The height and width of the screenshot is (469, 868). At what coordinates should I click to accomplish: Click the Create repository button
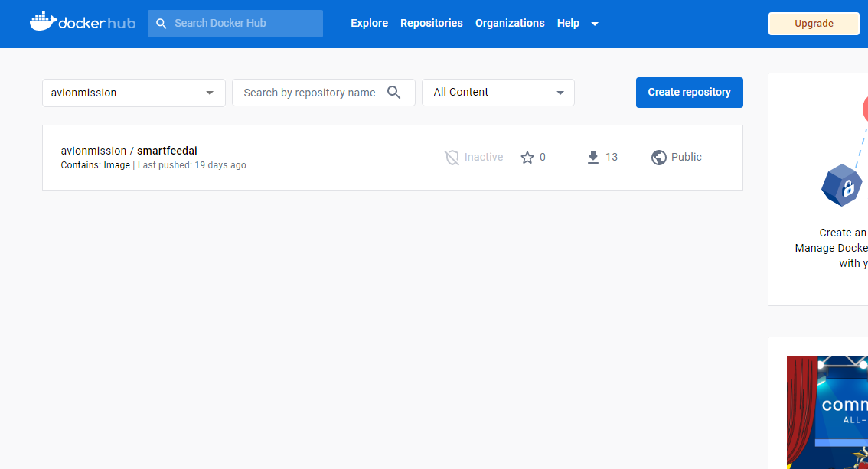(689, 92)
